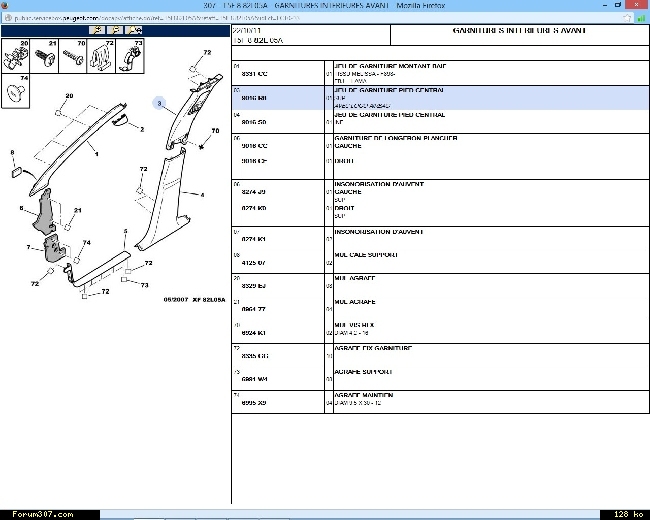Click DROIT under GARNITURE DE LONGERON PLANCHER
Viewport: 650px width, 520px height.
point(344,161)
